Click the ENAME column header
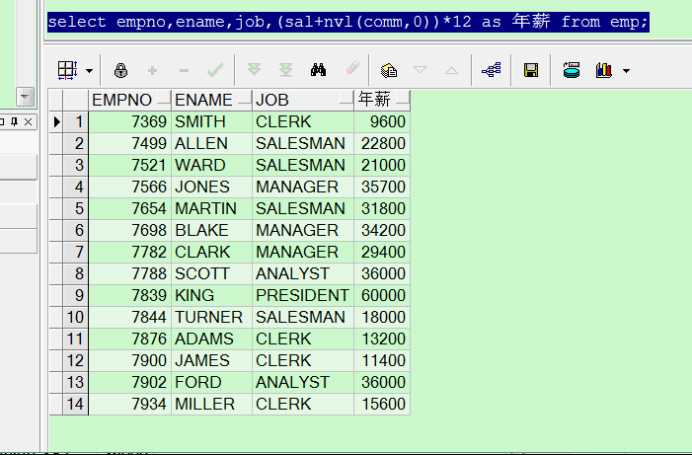Viewport: 692px width, 455px height. pyautogui.click(x=211, y=100)
